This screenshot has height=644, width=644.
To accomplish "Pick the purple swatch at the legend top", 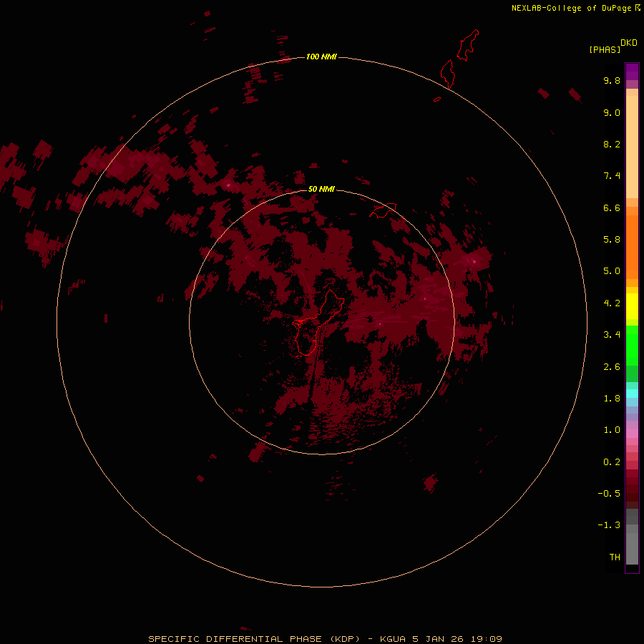I will [632, 72].
